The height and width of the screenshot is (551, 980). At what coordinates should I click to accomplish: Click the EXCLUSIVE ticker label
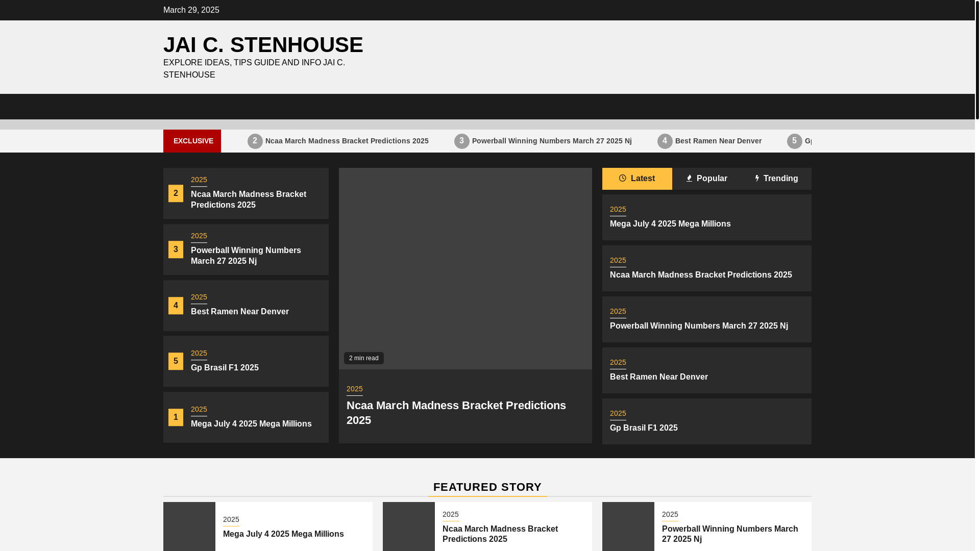click(192, 141)
